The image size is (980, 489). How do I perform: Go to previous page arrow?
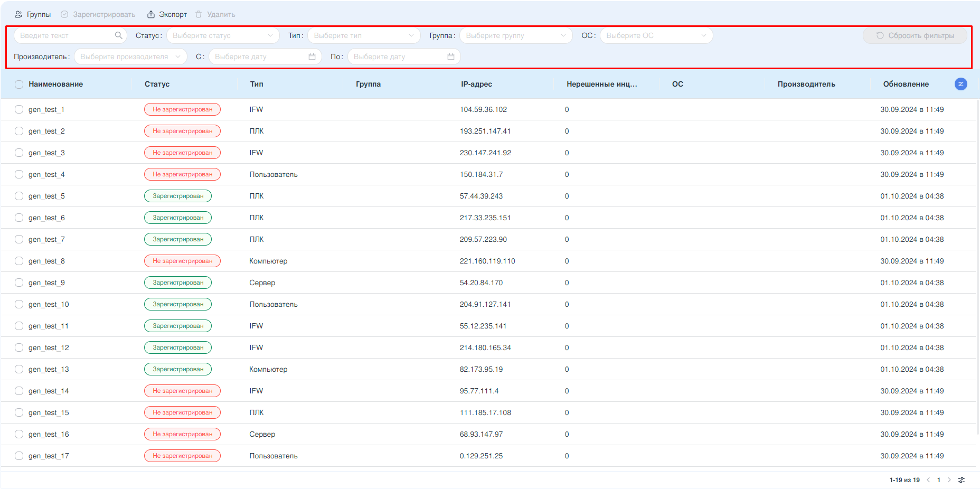tap(928, 480)
